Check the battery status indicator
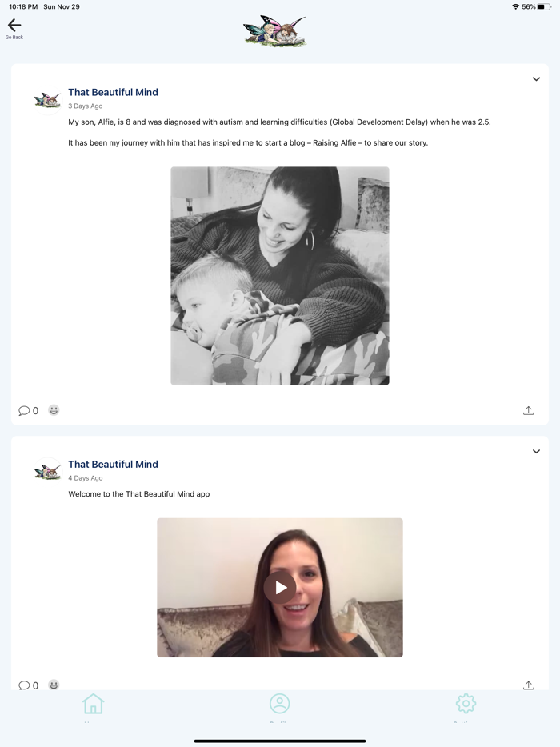Image resolution: width=560 pixels, height=747 pixels. tap(544, 6)
